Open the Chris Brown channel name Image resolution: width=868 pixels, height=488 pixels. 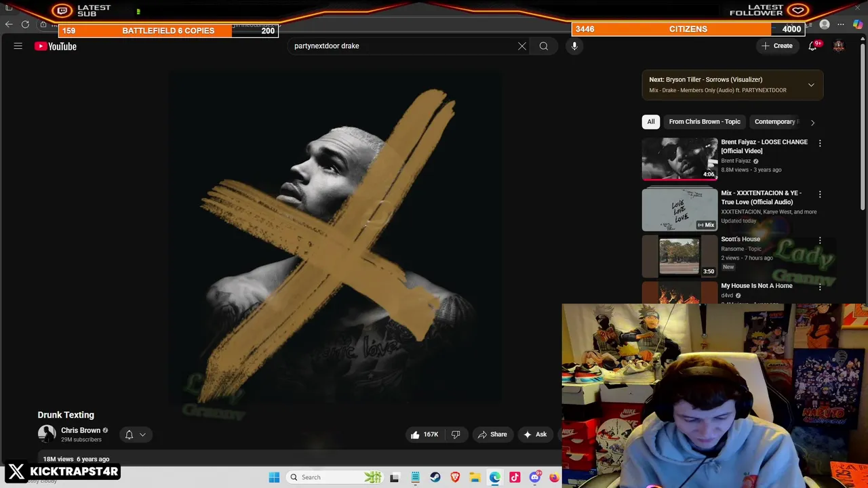click(81, 430)
